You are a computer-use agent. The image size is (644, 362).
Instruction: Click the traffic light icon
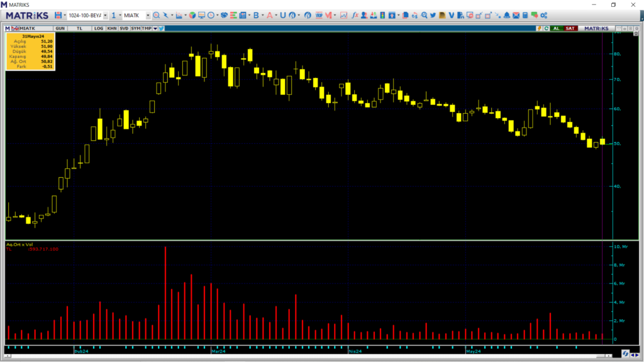[382, 15]
